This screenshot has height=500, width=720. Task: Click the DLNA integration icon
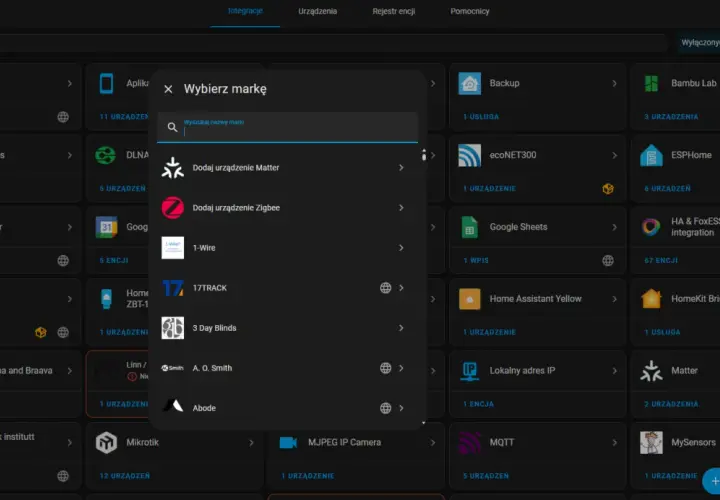[x=106, y=155]
